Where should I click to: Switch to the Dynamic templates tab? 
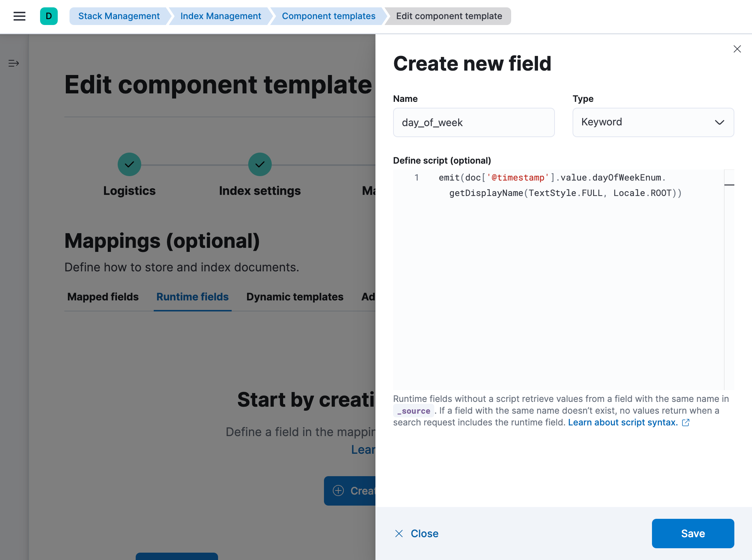pos(295,296)
